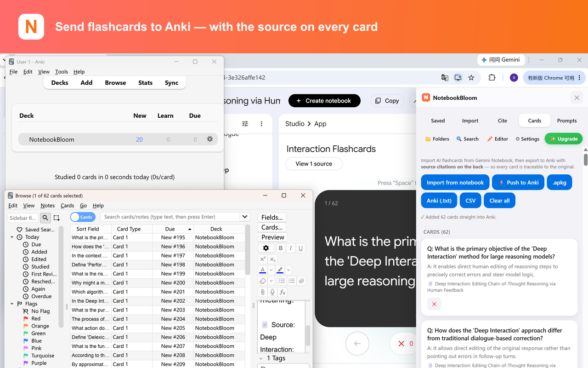Toggle the Cards/Notes switch in Browse
This screenshot has height=368, width=588.
tap(83, 217)
